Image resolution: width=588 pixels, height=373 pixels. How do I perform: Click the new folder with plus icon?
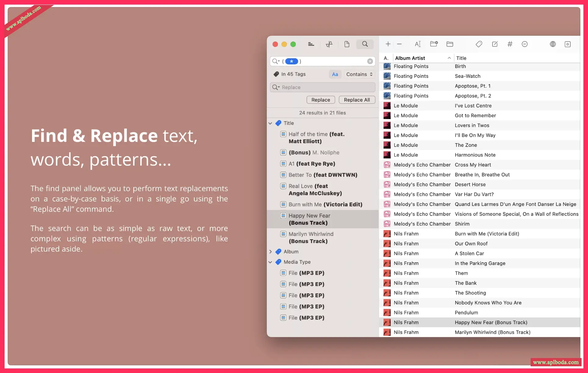pyautogui.click(x=434, y=44)
